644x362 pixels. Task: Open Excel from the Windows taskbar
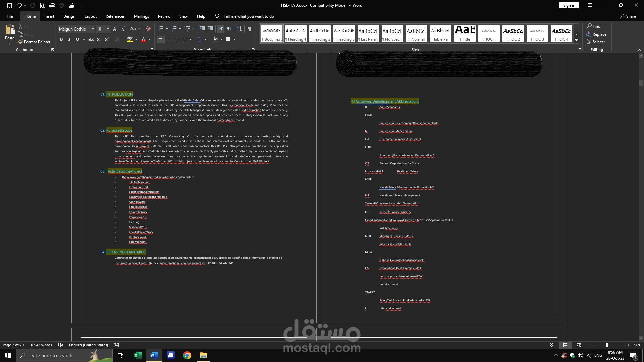point(138,355)
